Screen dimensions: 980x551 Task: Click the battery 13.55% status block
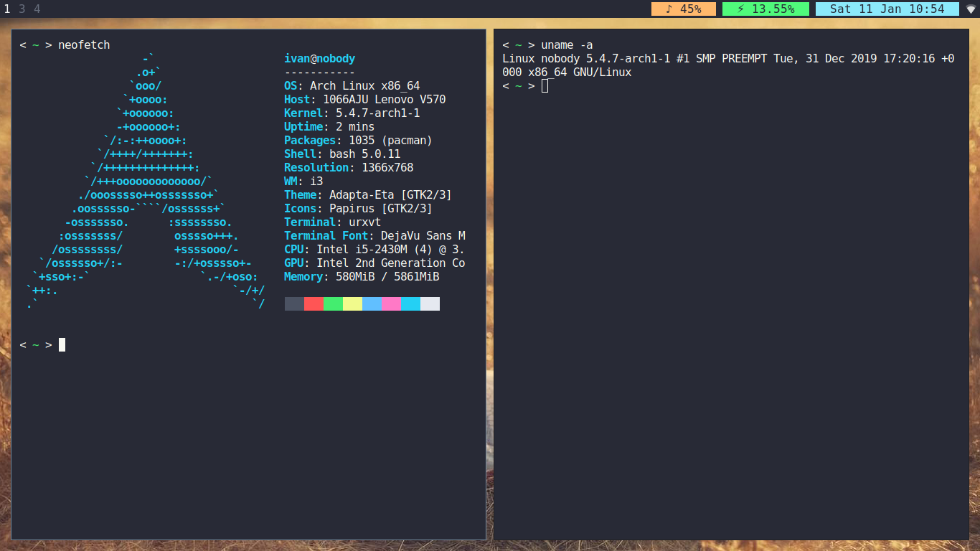765,9
